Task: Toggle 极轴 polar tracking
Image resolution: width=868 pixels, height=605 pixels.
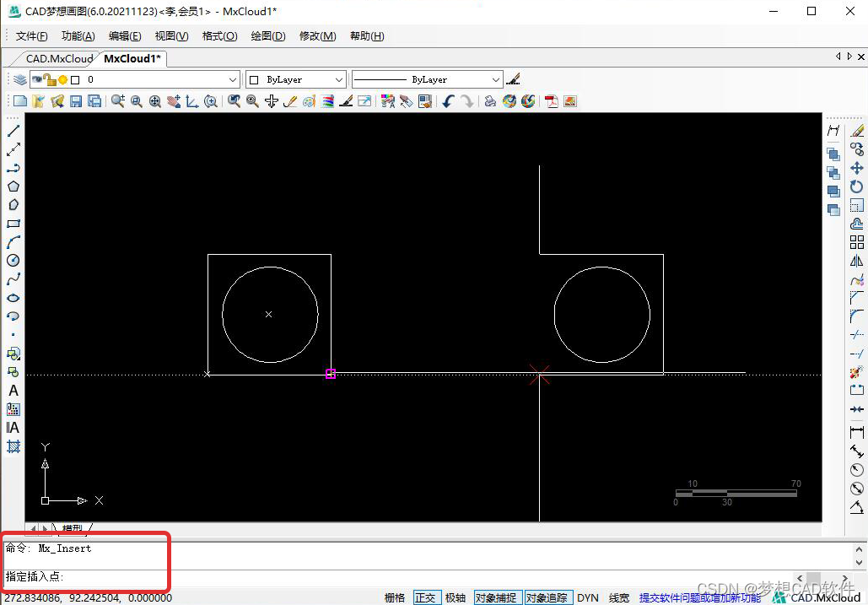Action: point(456,597)
